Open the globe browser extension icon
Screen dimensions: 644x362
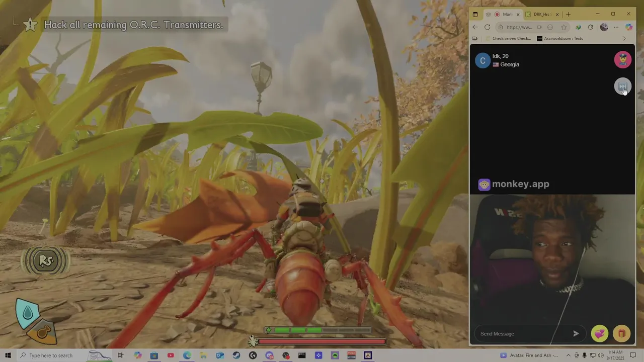tap(578, 27)
